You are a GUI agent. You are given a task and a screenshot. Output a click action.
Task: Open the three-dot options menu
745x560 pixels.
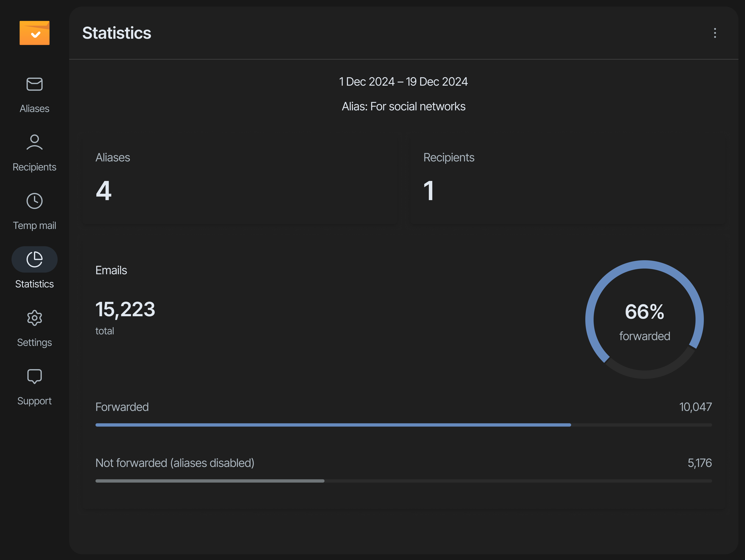tap(715, 33)
